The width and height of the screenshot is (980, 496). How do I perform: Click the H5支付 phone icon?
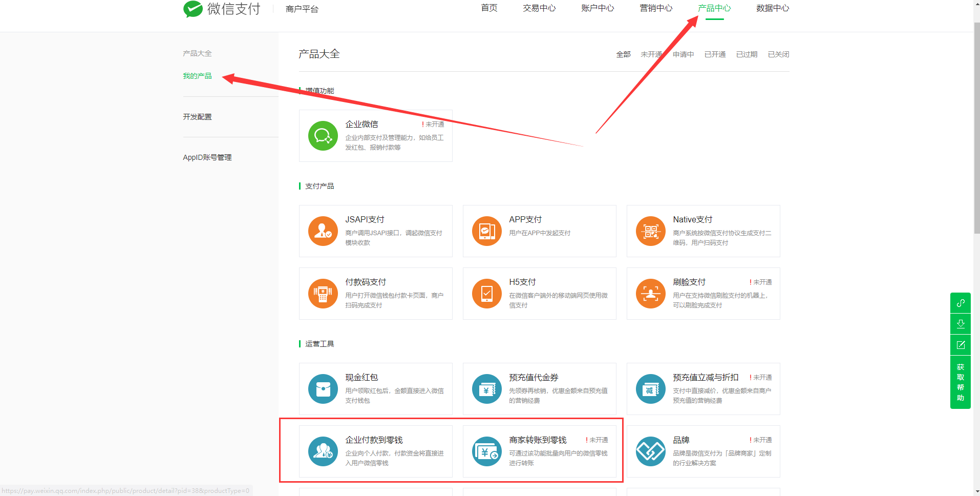[x=487, y=294]
